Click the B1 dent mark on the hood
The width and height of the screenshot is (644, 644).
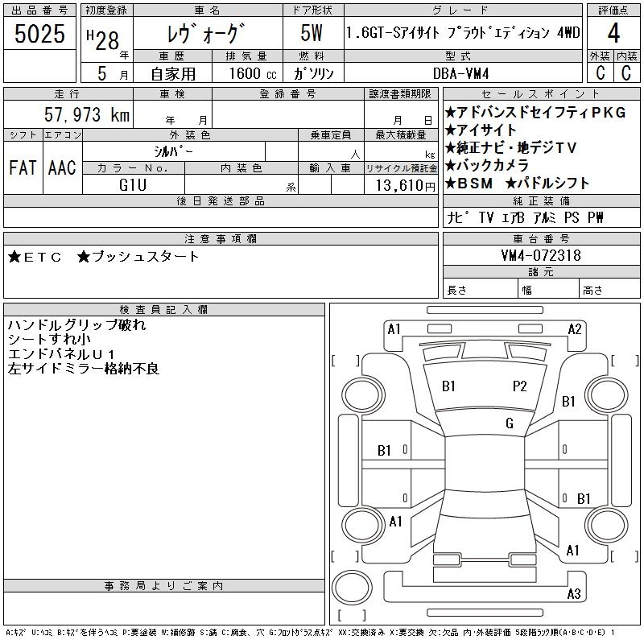448,386
